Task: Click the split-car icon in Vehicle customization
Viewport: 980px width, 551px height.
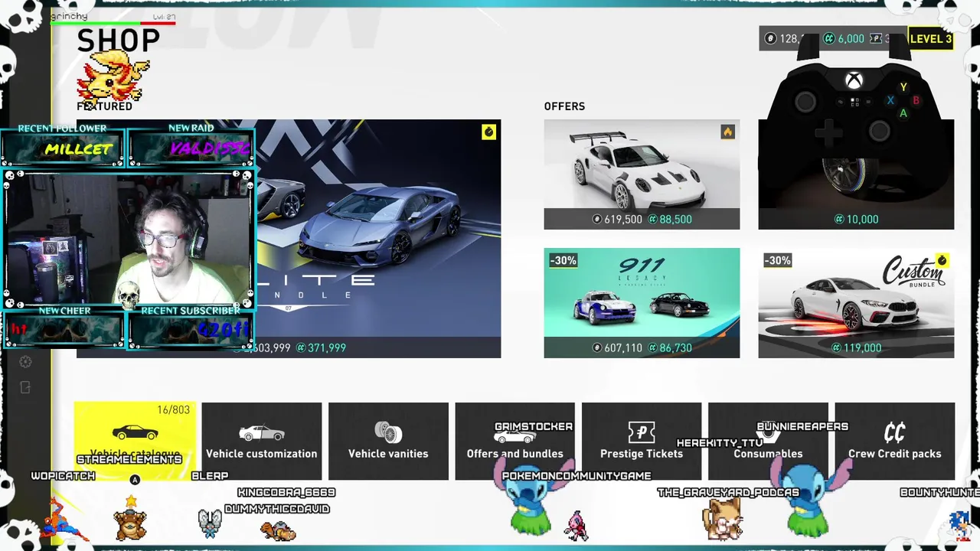Action: click(x=262, y=433)
